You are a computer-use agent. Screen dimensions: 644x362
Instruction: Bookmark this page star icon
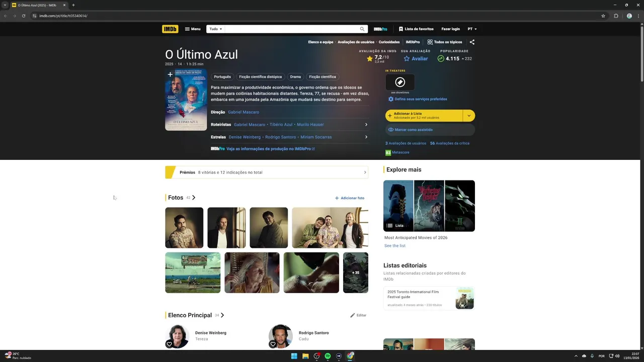[603, 16]
